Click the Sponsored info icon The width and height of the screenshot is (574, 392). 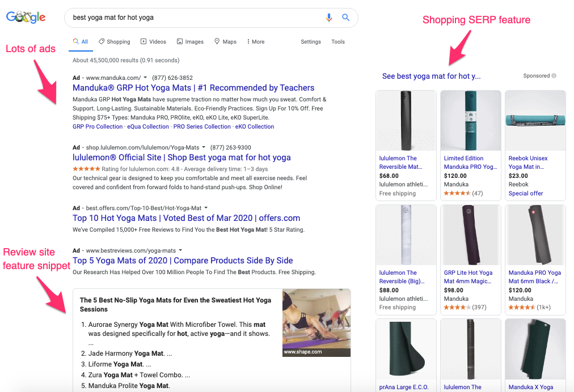coord(554,76)
